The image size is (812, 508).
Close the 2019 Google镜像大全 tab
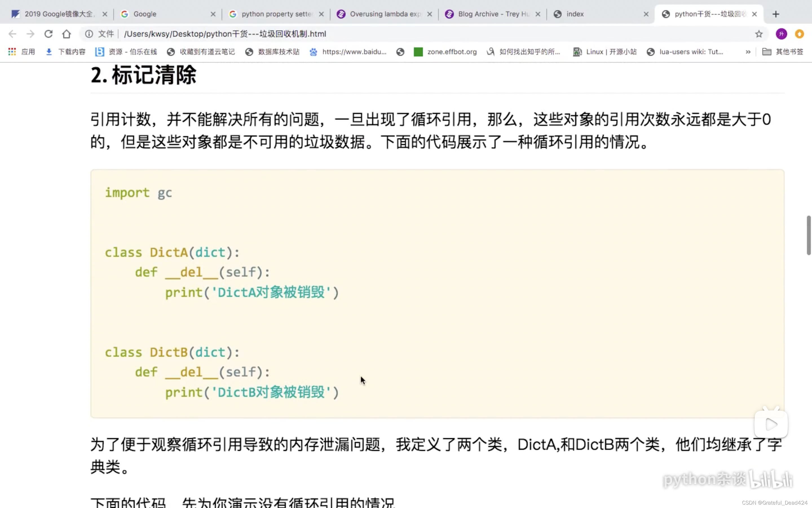pyautogui.click(x=105, y=14)
